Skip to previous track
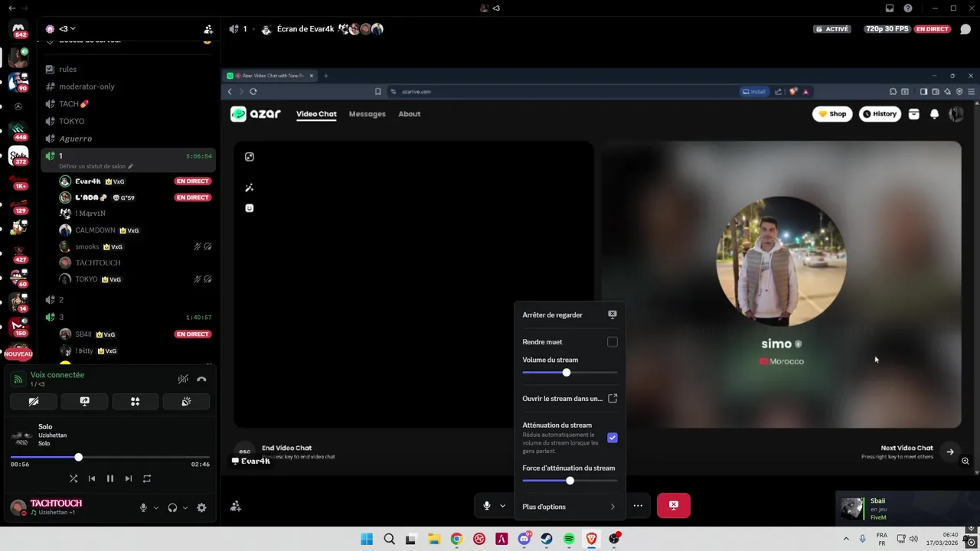Image resolution: width=980 pixels, height=551 pixels. click(x=92, y=478)
